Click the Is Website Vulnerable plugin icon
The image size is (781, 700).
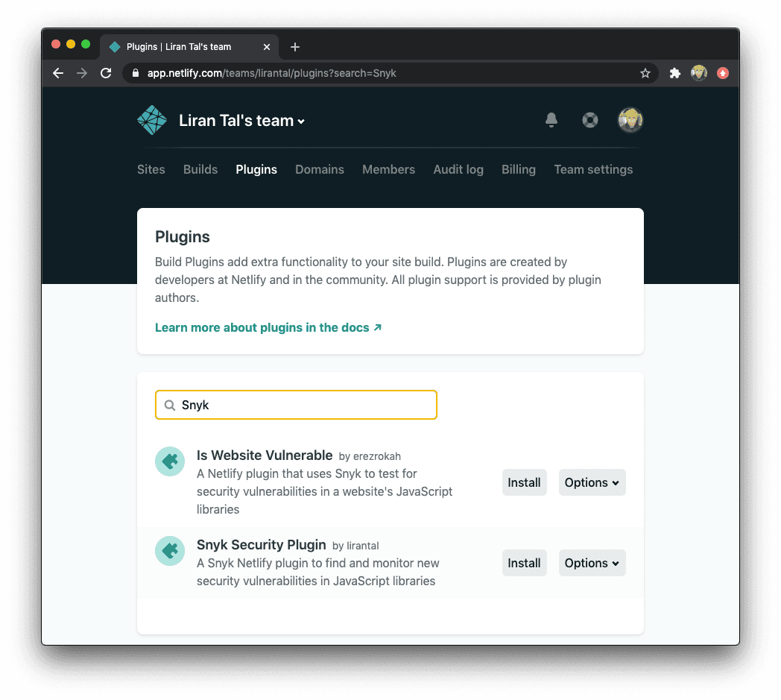pos(170,461)
